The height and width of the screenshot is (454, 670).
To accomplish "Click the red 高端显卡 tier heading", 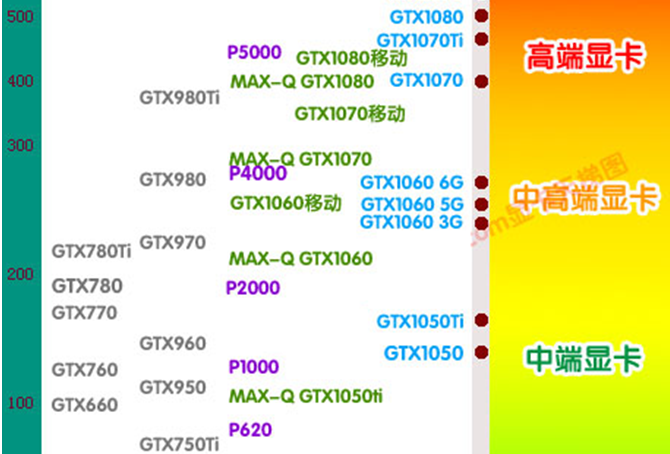I will click(584, 57).
